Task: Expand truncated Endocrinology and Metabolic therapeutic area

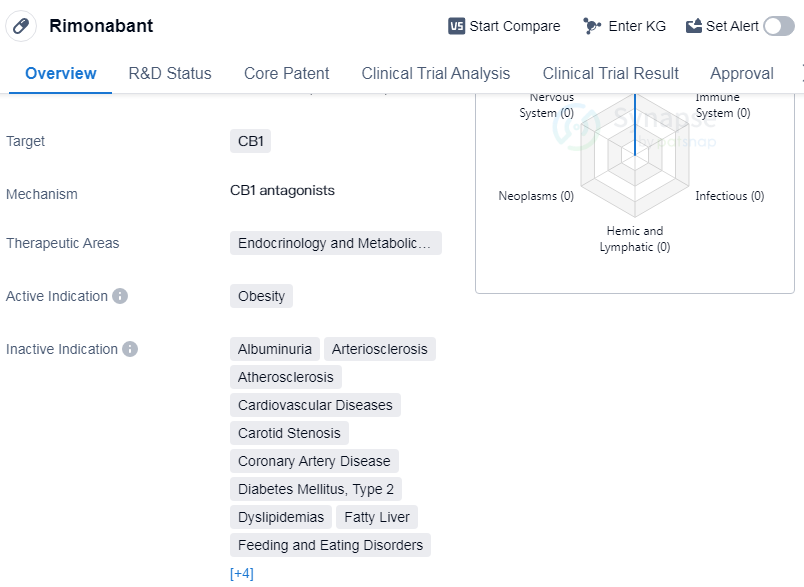Action: coord(335,243)
